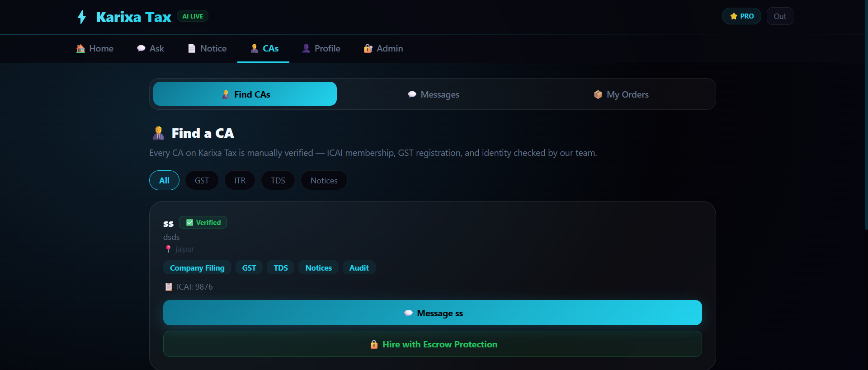
Task: Click the AI LIVE status badge
Action: click(193, 16)
